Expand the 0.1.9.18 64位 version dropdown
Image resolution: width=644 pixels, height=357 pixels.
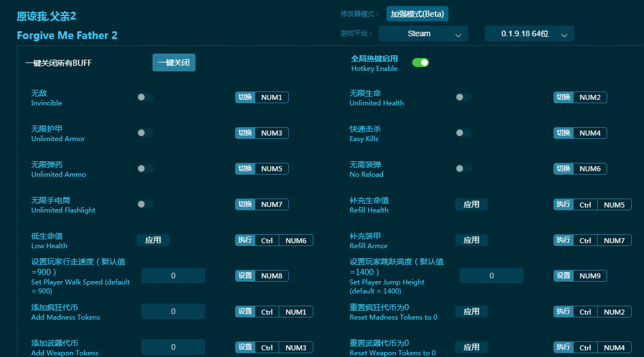click(529, 34)
